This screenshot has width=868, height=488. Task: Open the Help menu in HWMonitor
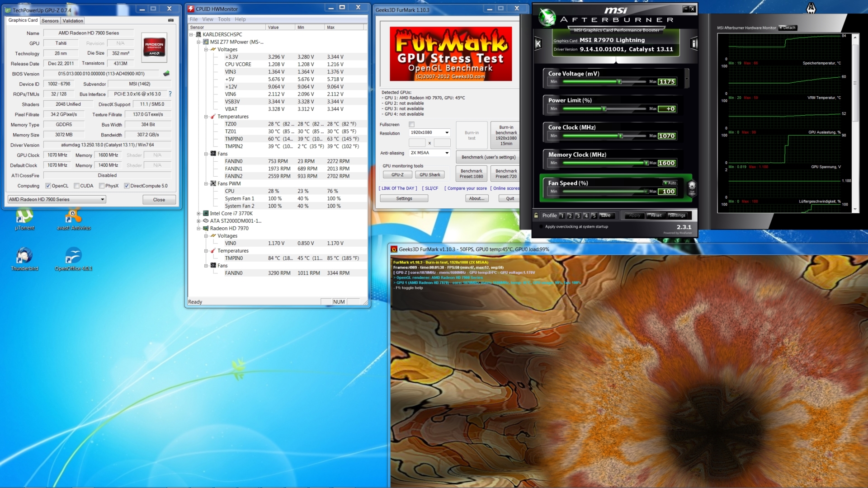tap(240, 19)
